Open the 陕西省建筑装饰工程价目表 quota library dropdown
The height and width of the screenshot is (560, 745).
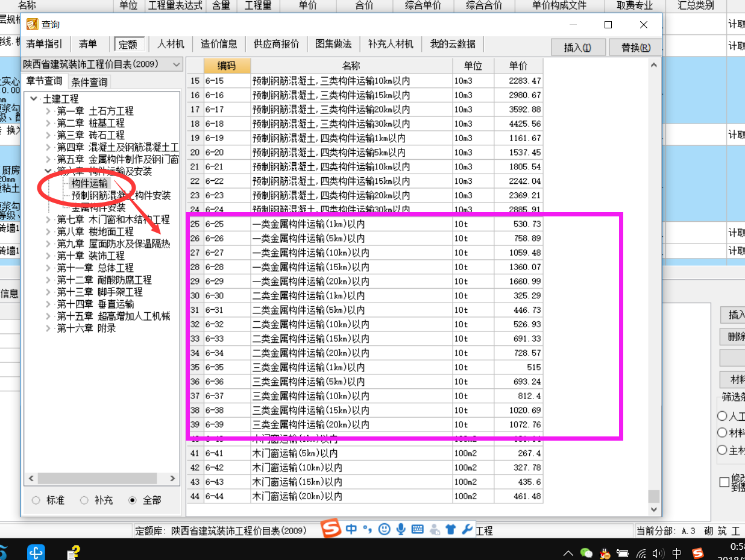tap(102, 64)
